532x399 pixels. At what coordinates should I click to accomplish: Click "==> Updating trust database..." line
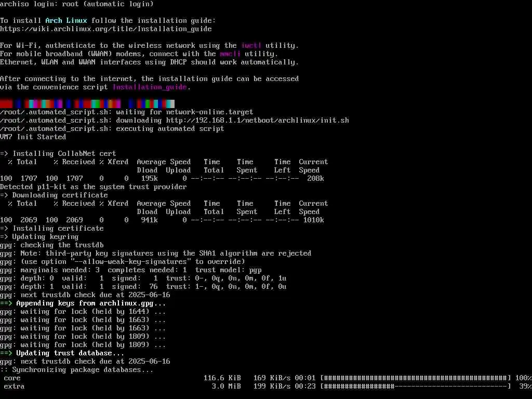point(62,353)
